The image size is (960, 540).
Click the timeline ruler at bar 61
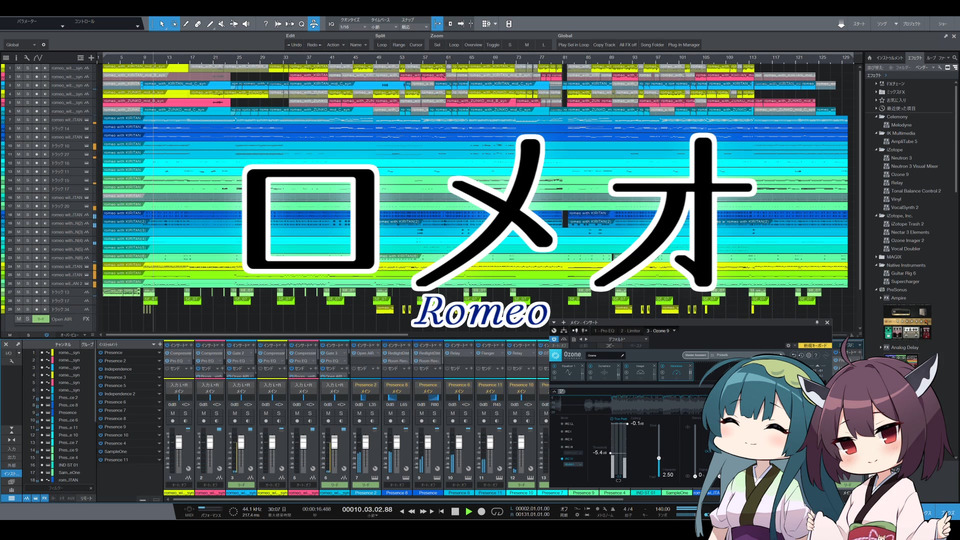pos(448,58)
